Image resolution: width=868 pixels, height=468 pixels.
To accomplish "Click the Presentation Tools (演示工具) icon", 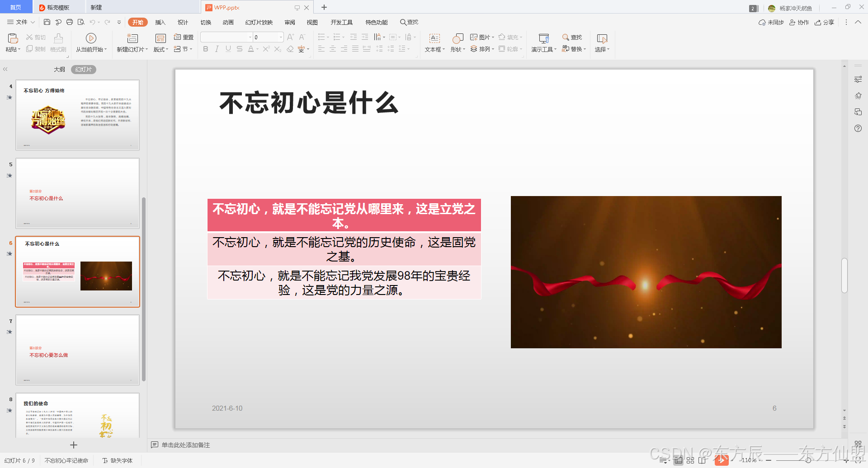I will [x=544, y=38].
